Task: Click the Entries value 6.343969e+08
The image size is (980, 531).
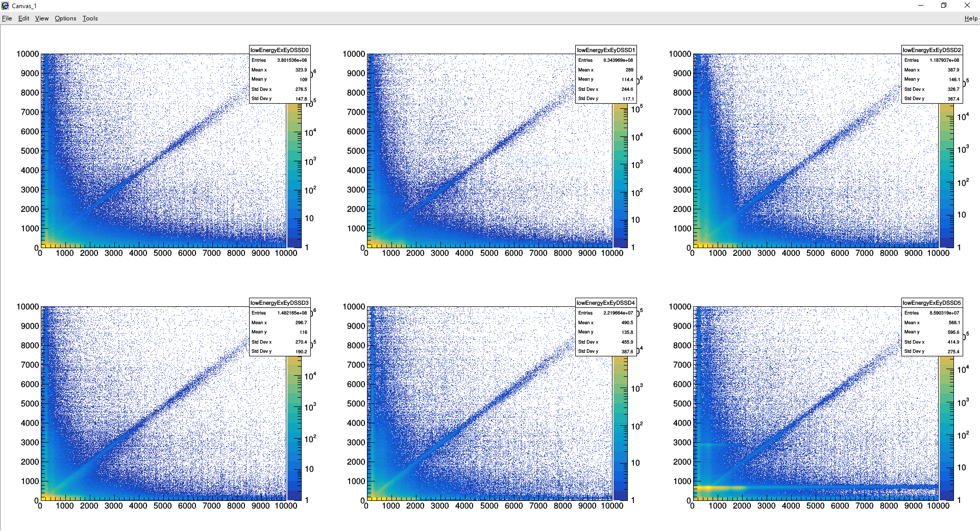Action: point(618,60)
